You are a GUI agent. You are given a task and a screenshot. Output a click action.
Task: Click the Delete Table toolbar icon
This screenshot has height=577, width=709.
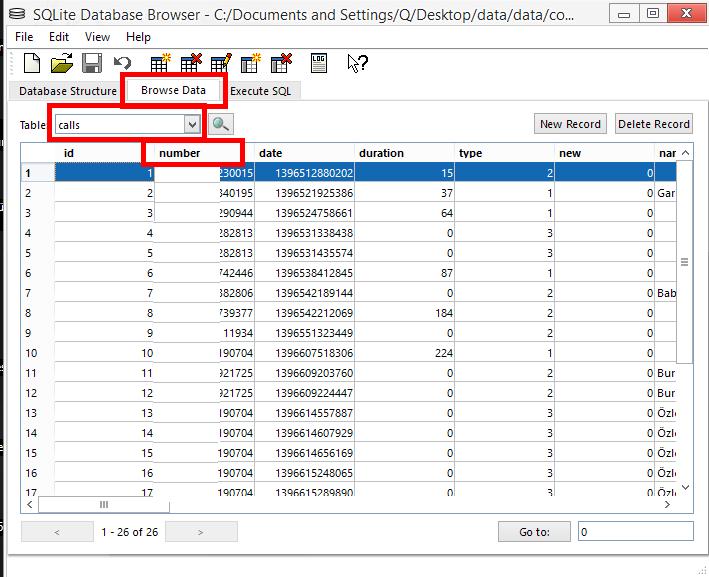(190, 64)
